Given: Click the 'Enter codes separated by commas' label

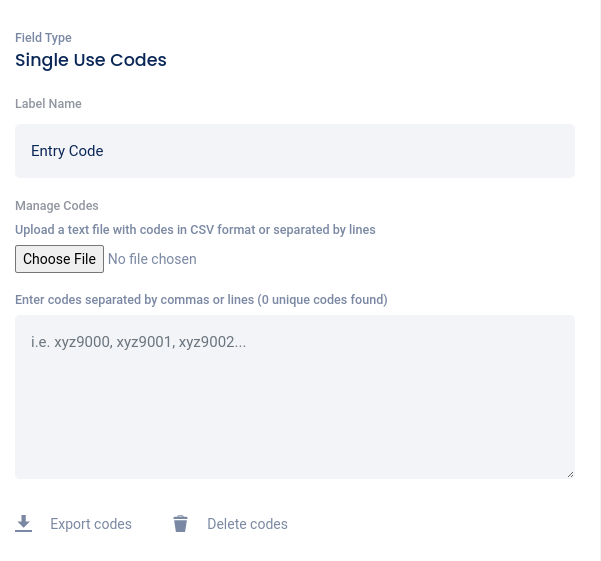Looking at the screenshot, I should (135, 300).
